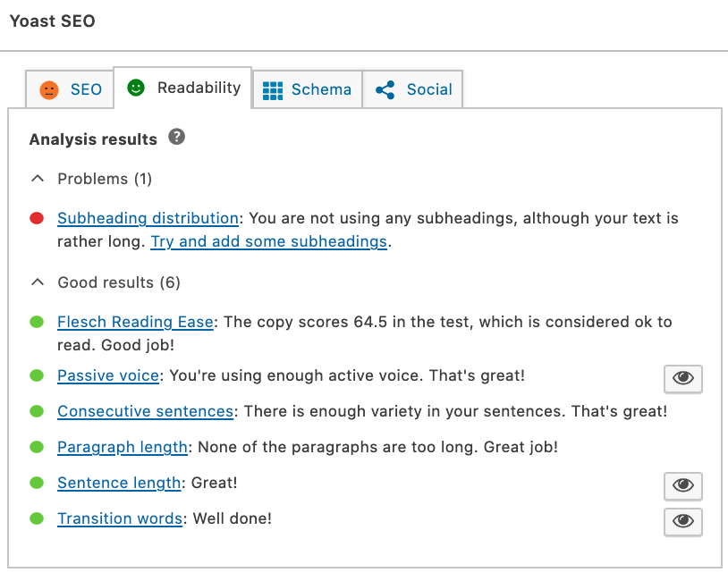
Task: Click green bullet beside Flesch Reading Ease
Action: tap(37, 322)
